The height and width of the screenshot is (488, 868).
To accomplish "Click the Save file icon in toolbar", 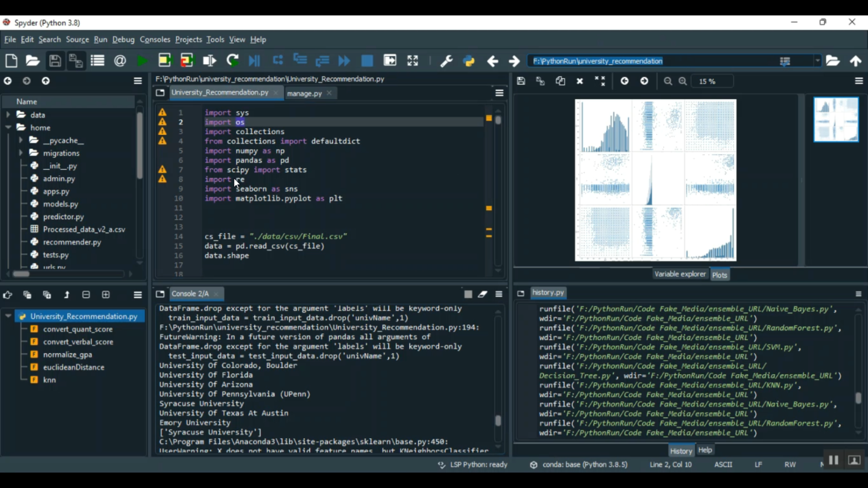I will [x=55, y=61].
